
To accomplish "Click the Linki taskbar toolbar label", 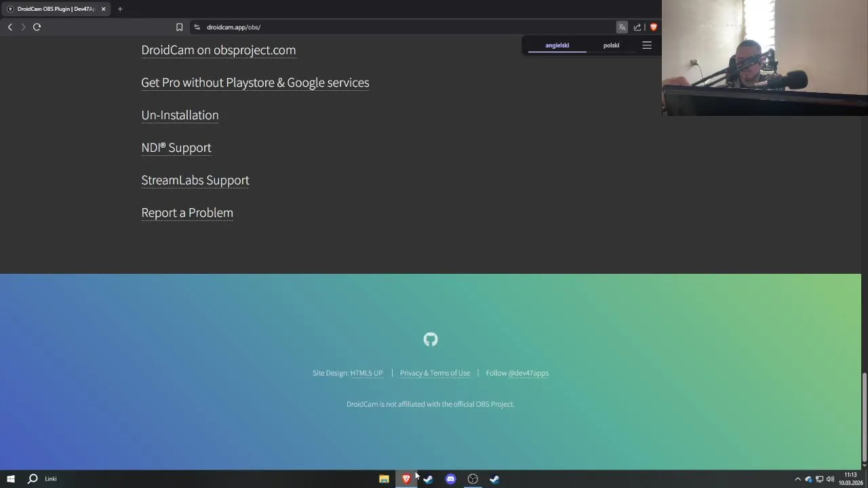I will tap(51, 479).
